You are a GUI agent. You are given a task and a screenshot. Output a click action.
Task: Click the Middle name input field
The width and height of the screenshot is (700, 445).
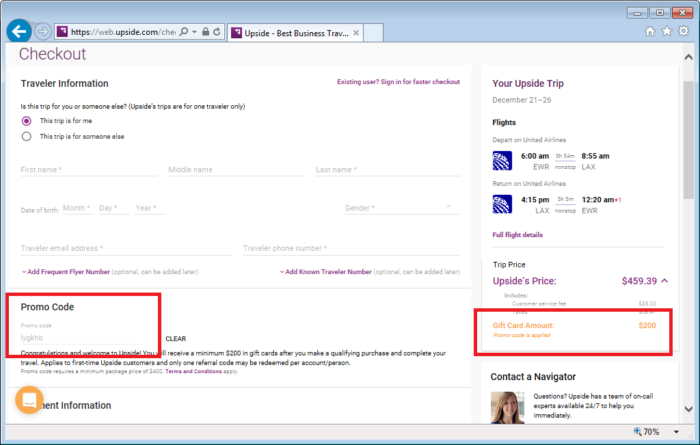[236, 170]
